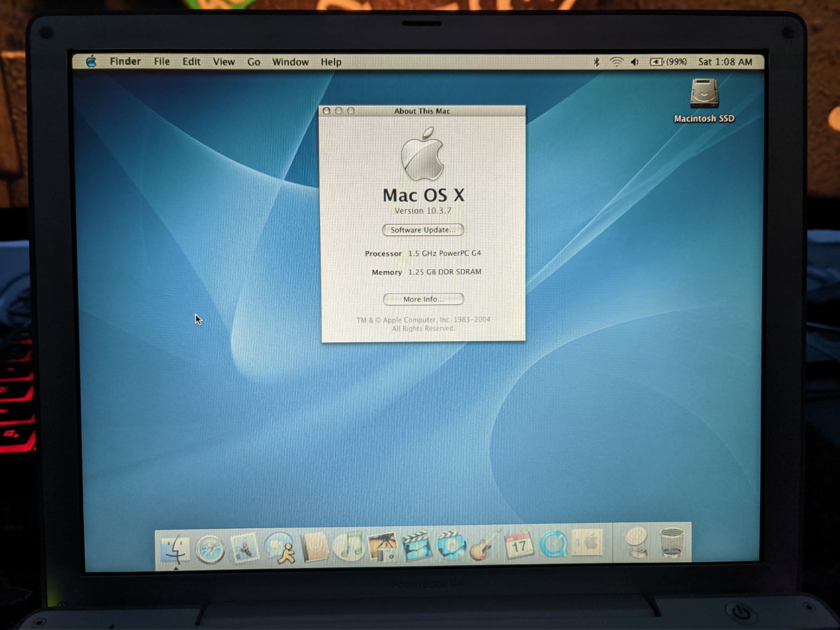Open iCal calendar icon in Dock
840x630 pixels.
pos(519,545)
